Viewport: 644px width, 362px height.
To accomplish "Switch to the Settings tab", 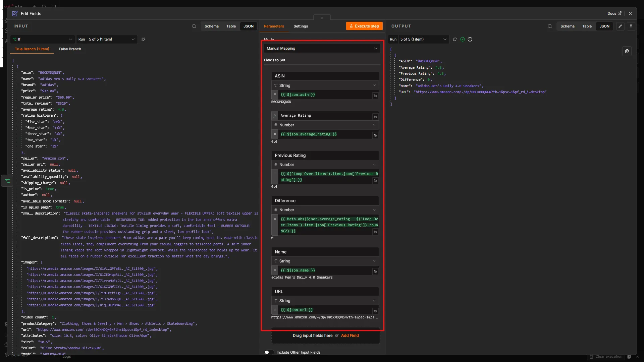I will (x=301, y=26).
